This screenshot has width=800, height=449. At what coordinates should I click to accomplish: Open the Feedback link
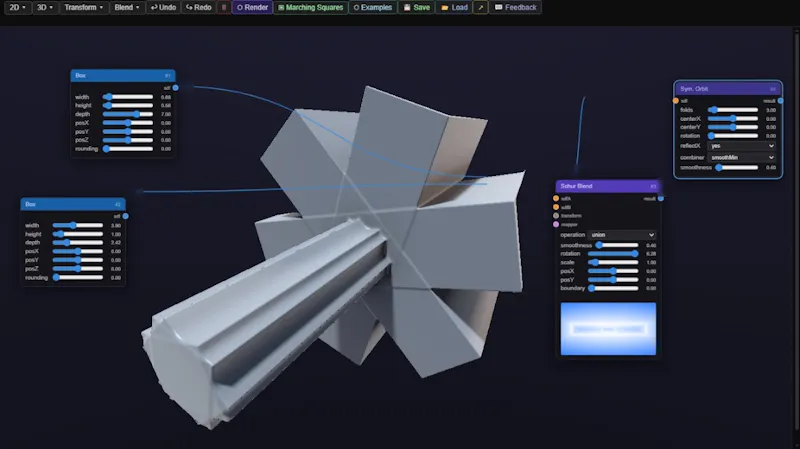coord(515,7)
